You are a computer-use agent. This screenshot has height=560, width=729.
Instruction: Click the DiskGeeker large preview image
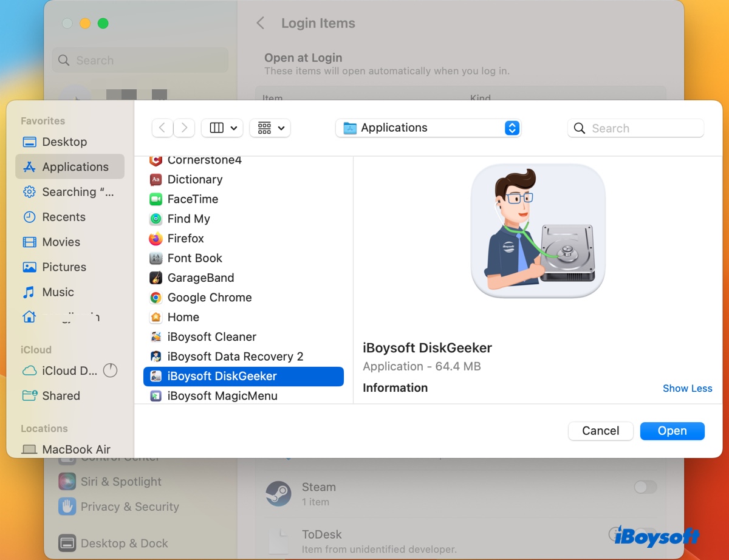[538, 231]
